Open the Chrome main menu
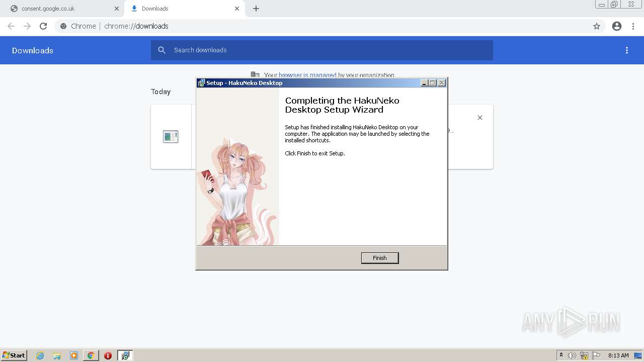 tap(633, 26)
